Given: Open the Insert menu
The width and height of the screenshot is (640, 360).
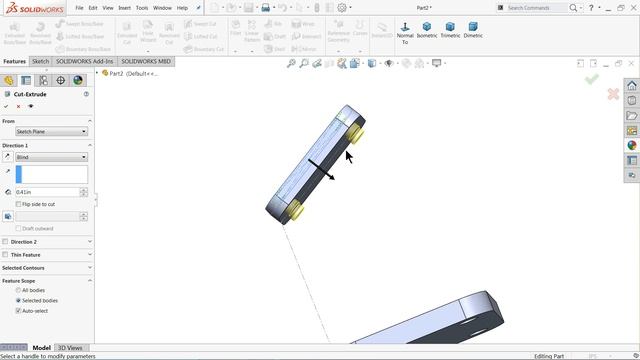Looking at the screenshot, I should [x=124, y=8].
